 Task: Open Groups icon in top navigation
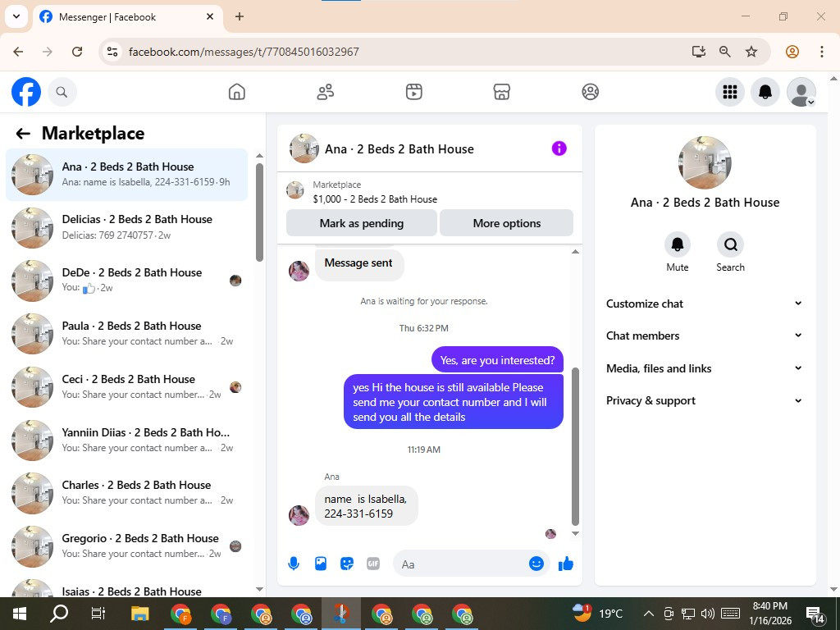(590, 92)
